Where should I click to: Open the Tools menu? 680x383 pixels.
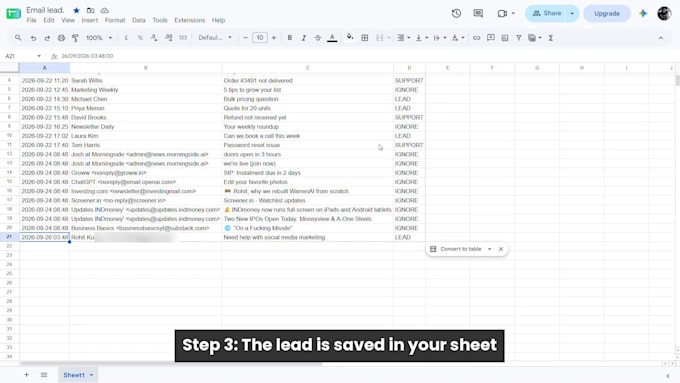(x=160, y=20)
